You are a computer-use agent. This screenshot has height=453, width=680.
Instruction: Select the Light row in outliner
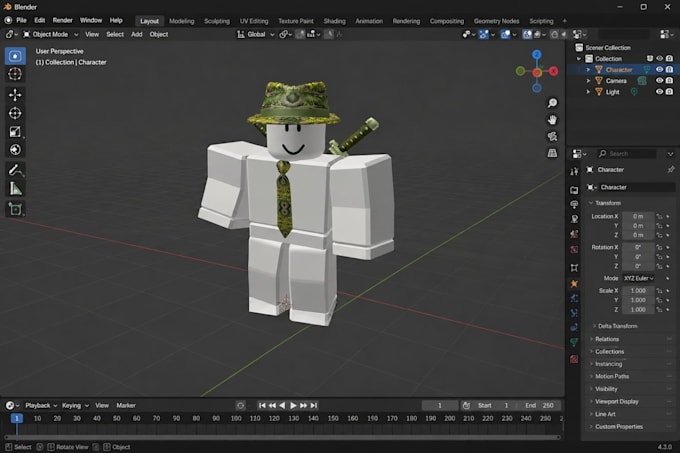623,91
